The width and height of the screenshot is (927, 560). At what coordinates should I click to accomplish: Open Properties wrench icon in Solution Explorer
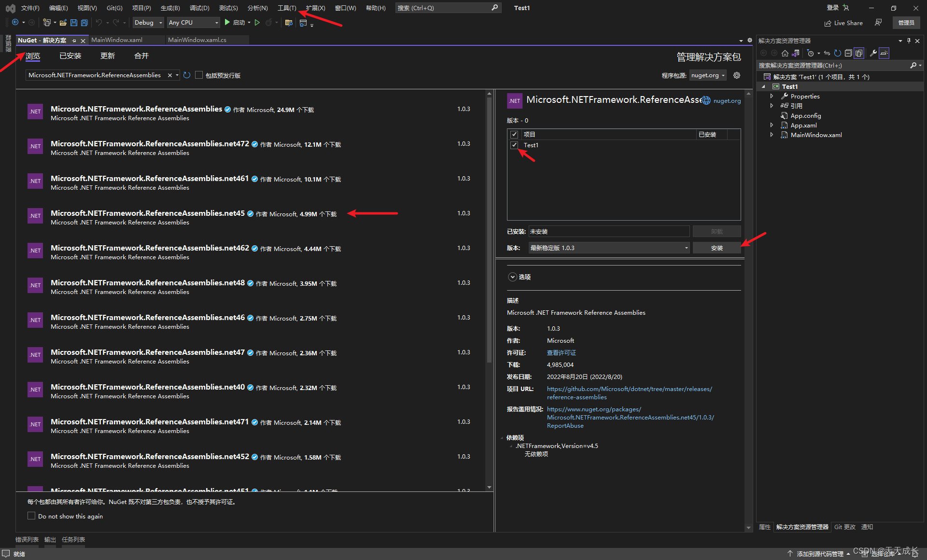[873, 53]
